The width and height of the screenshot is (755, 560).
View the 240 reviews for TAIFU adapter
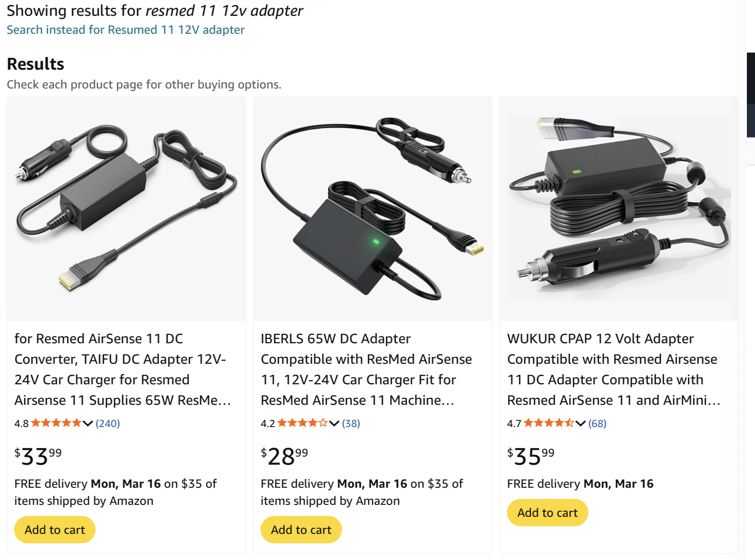108,424
